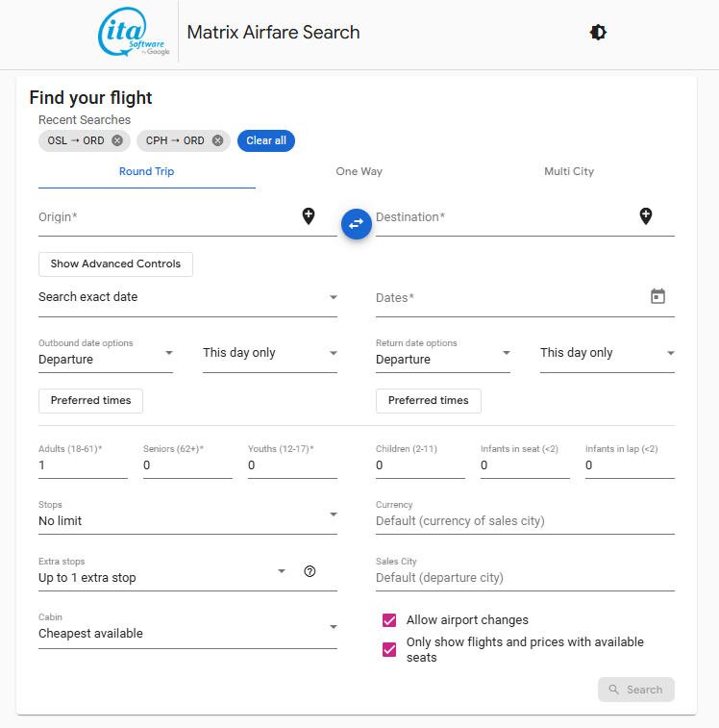
Task: Switch to the Round Trip tab
Action: (147, 172)
